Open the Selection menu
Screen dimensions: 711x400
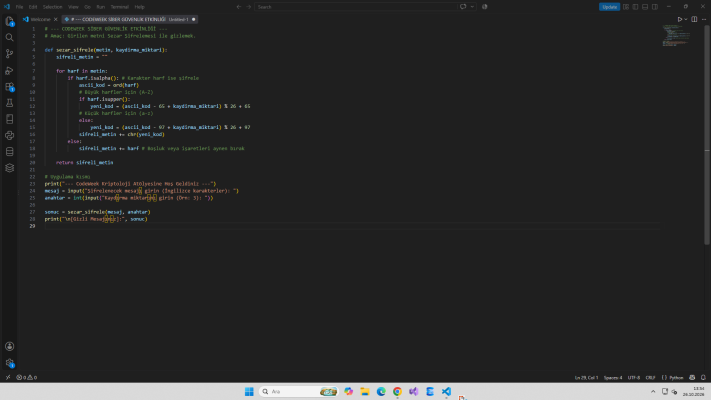point(53,7)
